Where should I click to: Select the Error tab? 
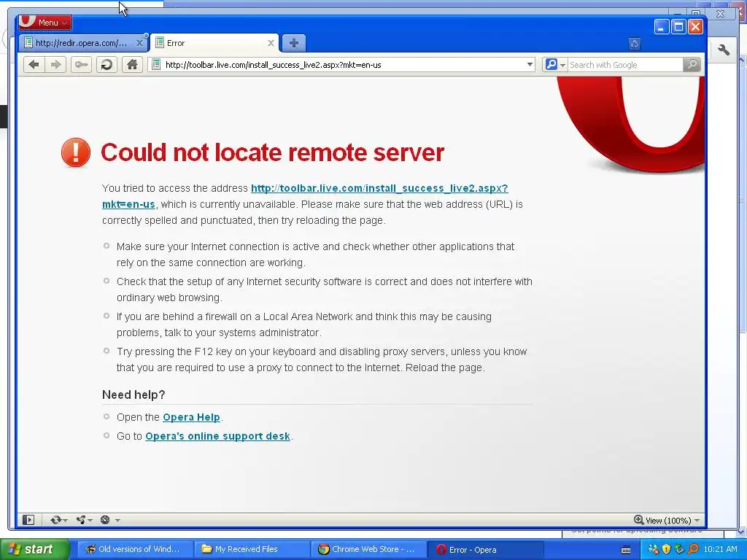pyautogui.click(x=214, y=43)
